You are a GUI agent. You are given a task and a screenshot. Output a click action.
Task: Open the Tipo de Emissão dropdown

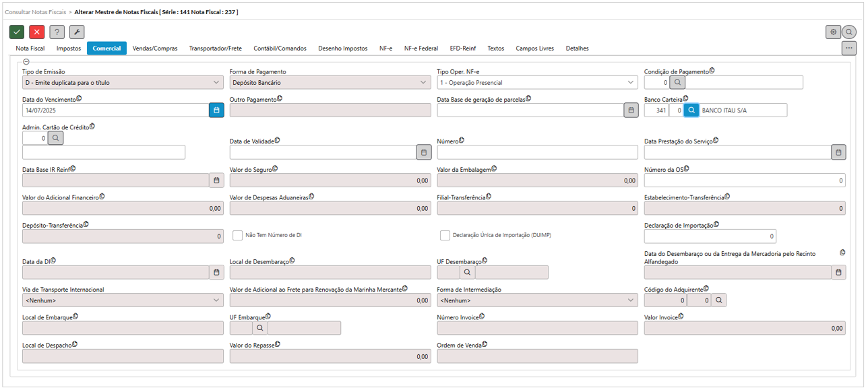(123, 82)
